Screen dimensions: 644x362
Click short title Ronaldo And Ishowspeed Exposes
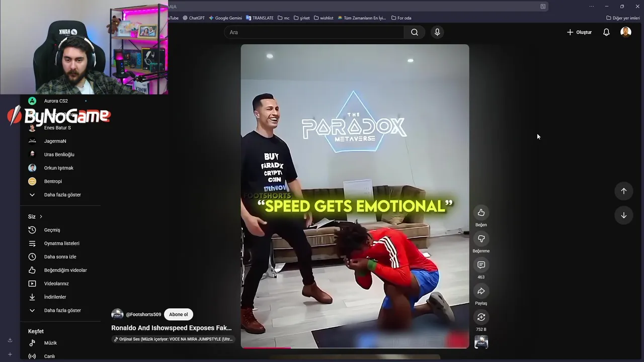point(171,328)
